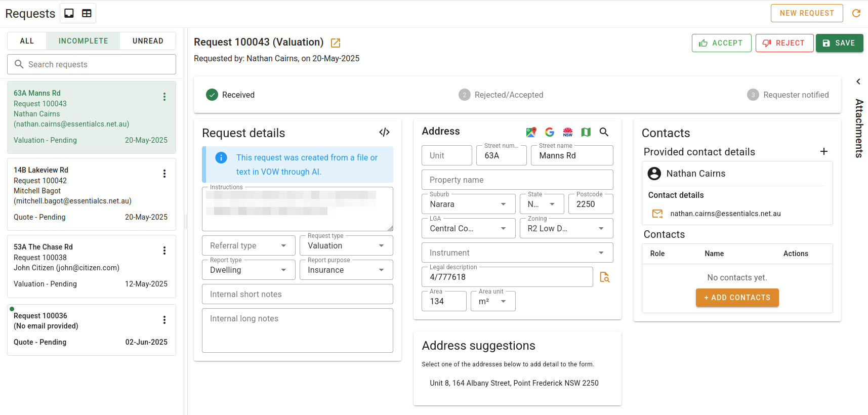Expand the Zoning dropdown
The image size is (868, 415).
pos(566,228)
